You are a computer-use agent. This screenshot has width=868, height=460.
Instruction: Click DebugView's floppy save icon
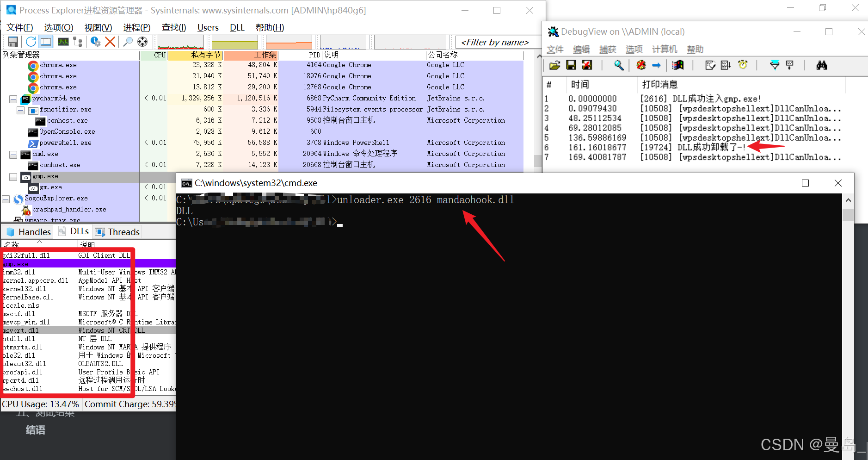click(x=571, y=65)
